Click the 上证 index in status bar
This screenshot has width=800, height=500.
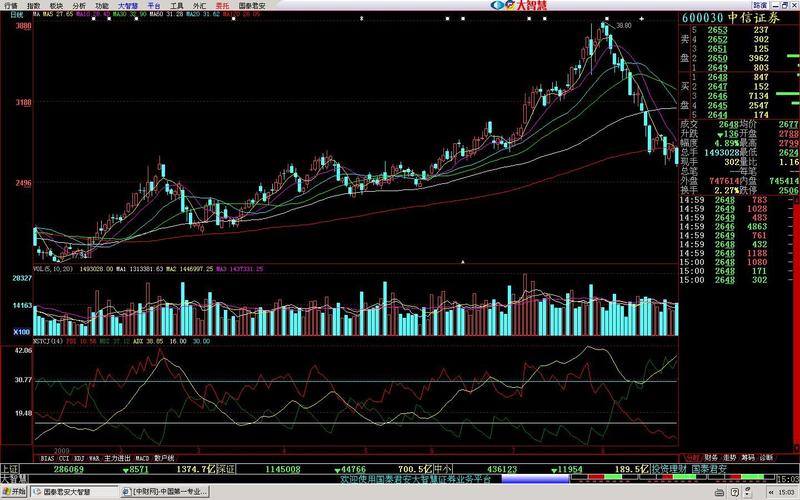tap(10, 467)
